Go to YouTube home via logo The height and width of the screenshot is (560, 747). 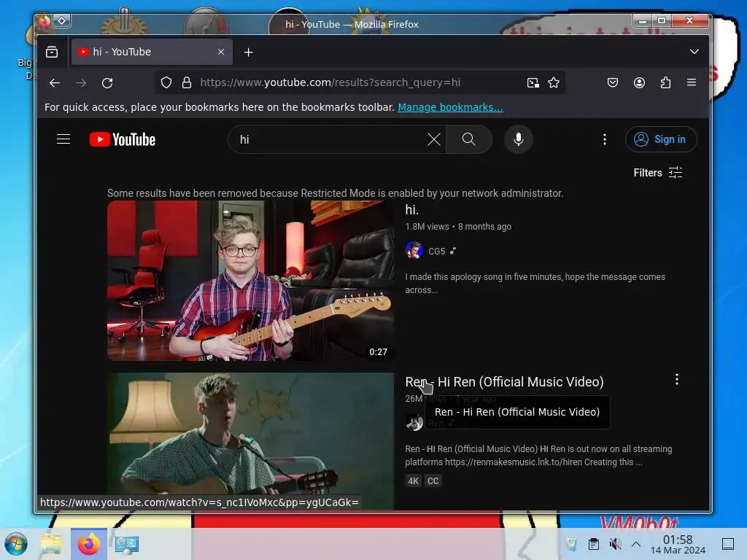pyautogui.click(x=123, y=139)
